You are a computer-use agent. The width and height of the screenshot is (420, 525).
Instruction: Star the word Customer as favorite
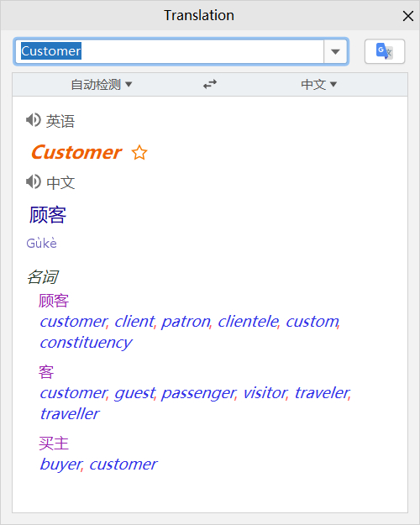click(x=139, y=153)
